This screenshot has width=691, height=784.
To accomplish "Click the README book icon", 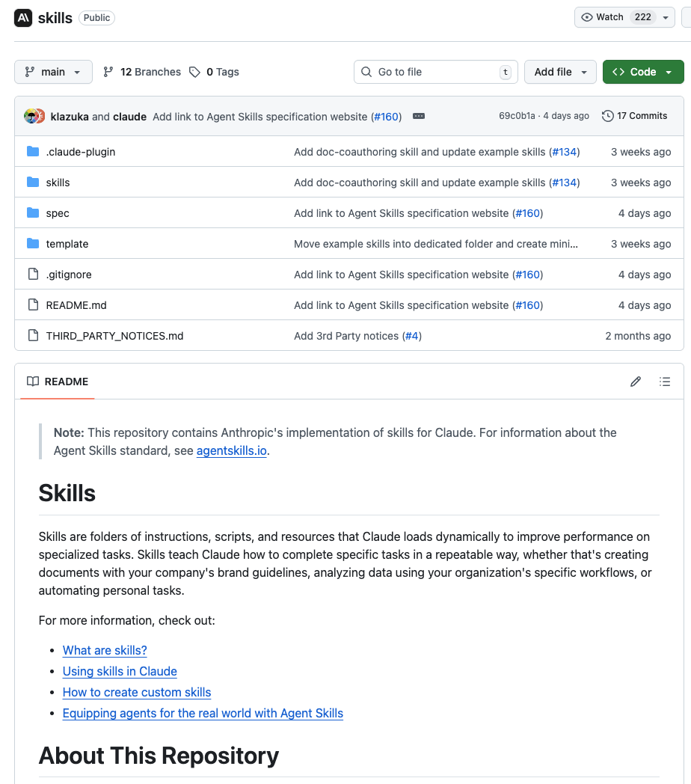I will (33, 382).
